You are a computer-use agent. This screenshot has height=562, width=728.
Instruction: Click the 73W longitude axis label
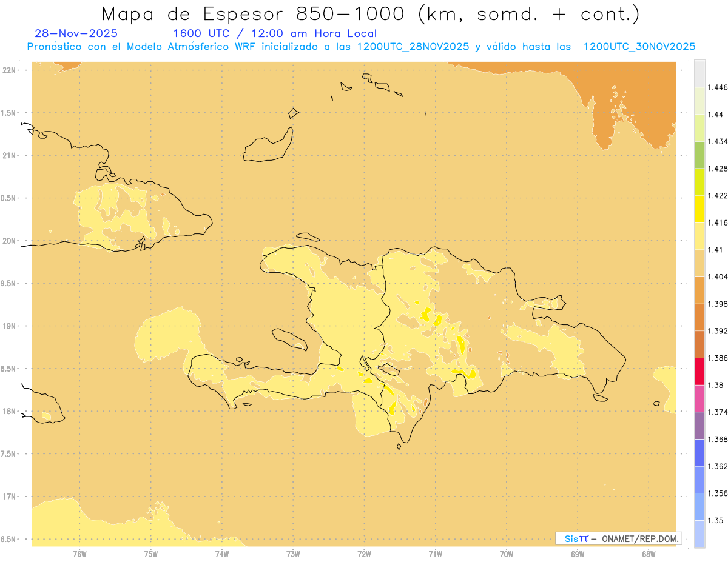293,554
